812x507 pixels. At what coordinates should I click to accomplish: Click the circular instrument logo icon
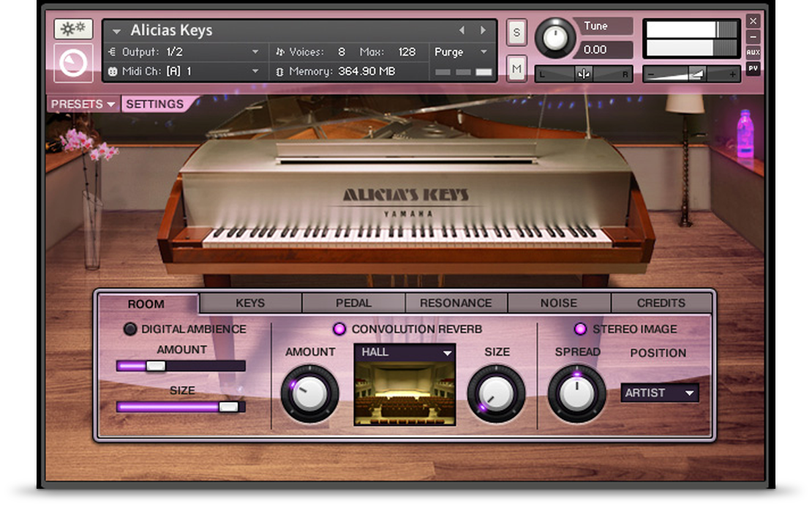(x=73, y=63)
